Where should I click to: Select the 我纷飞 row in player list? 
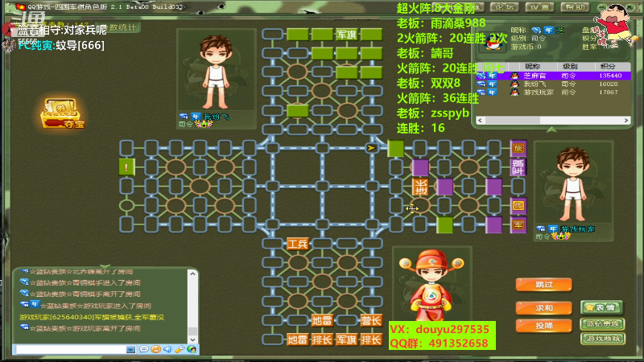pos(553,84)
